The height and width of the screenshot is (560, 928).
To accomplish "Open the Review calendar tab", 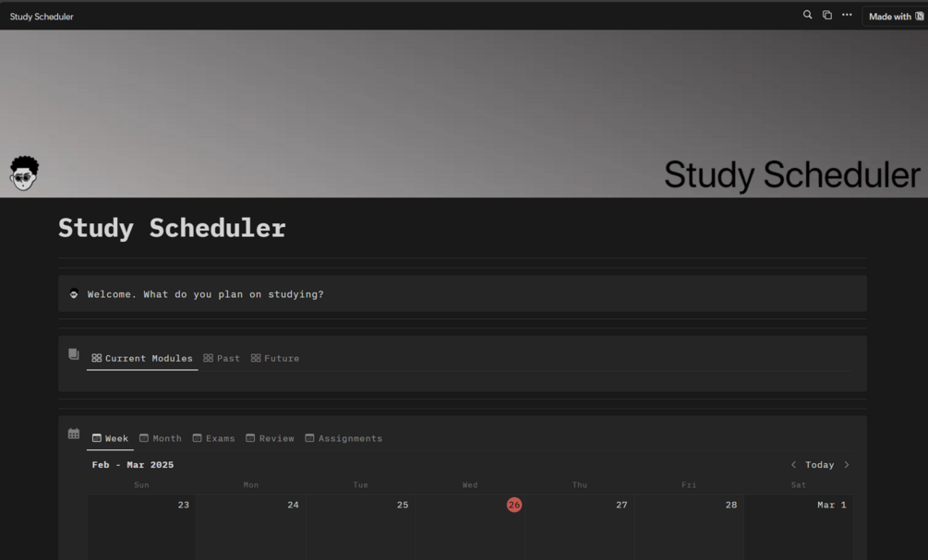I will tap(270, 438).
